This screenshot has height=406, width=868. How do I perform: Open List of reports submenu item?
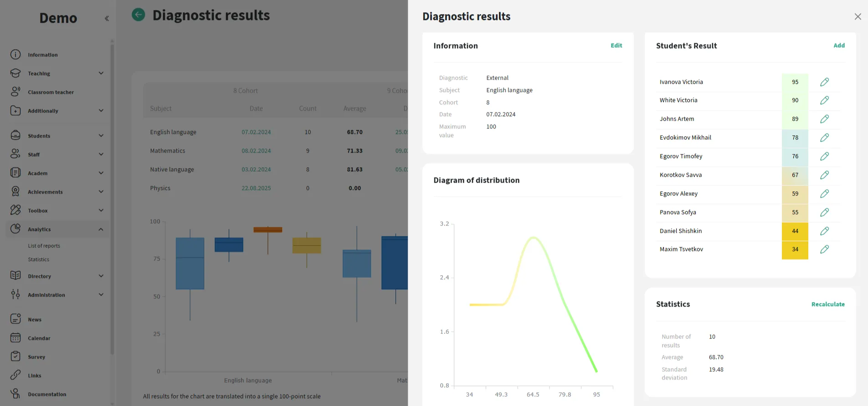click(44, 246)
